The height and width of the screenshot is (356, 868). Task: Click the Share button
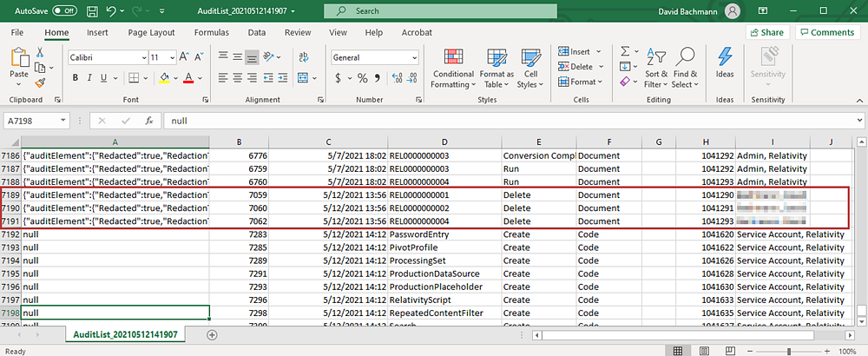pyautogui.click(x=767, y=32)
